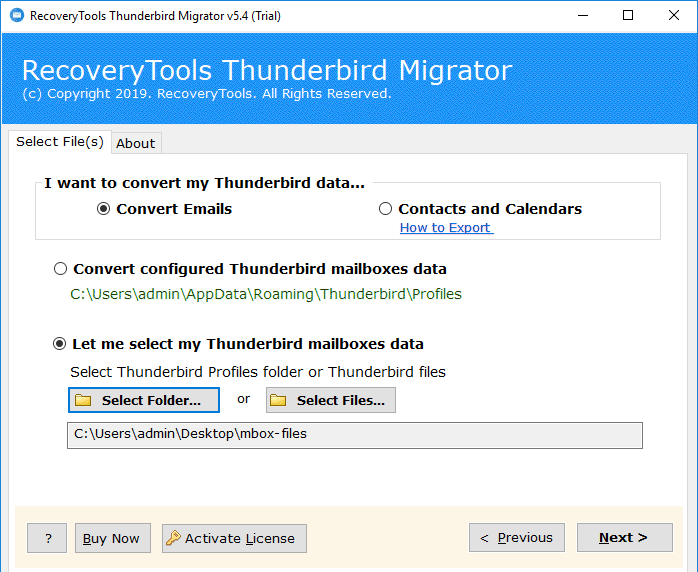Open the How to Export link
This screenshot has width=698, height=572.
coord(446,227)
